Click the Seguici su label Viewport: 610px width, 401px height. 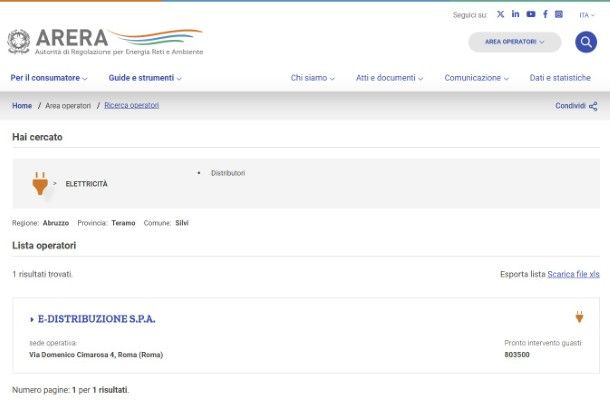470,15
